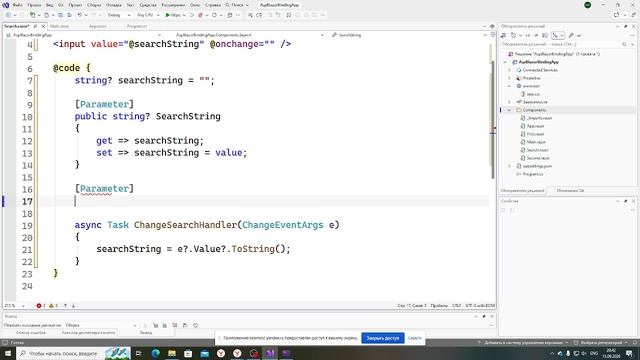This screenshot has width=640, height=360.
Task: Click the Visual Studio logo icon
Action: click(6, 5)
